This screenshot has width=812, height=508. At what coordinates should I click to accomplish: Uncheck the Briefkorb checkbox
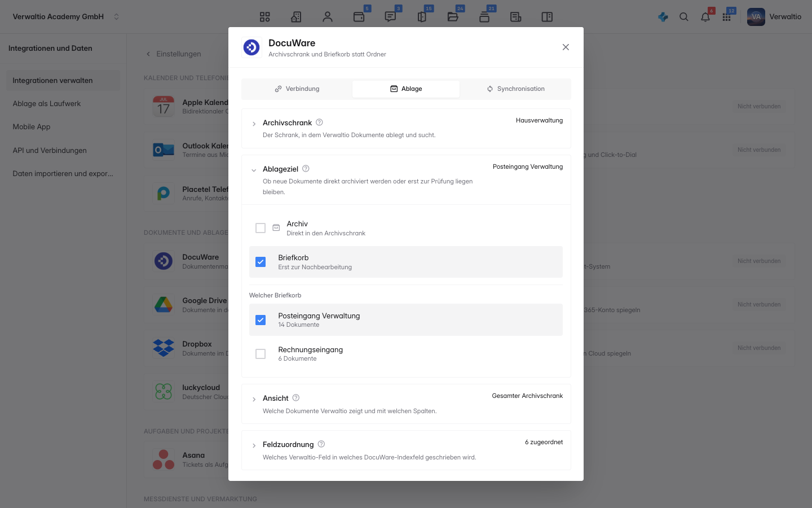tap(261, 262)
